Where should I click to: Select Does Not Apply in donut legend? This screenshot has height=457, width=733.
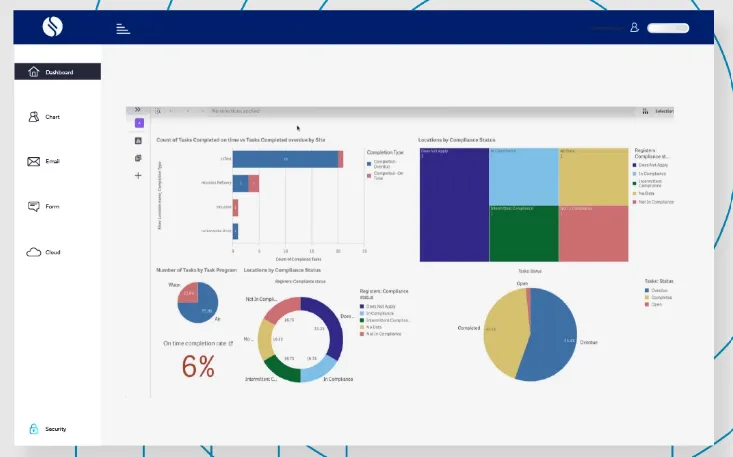pos(378,307)
